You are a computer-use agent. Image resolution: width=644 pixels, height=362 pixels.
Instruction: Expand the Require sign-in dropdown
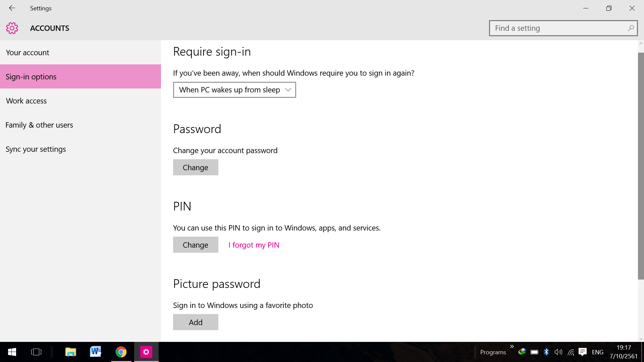click(x=234, y=90)
